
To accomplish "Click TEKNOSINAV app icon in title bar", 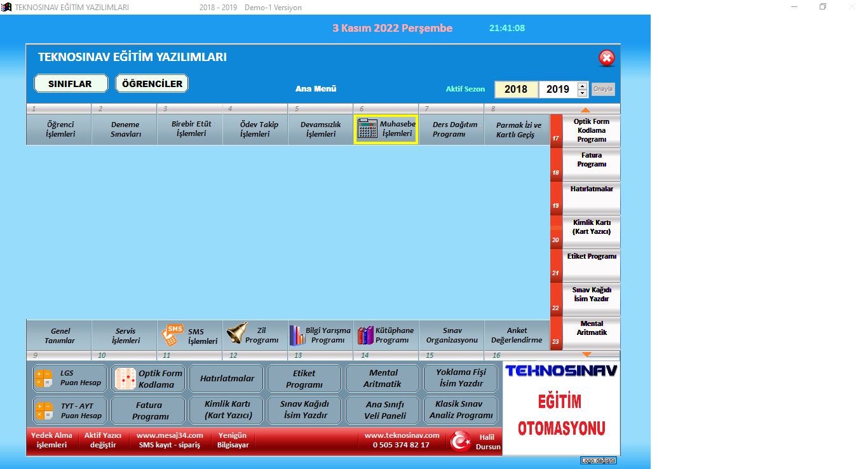I will 6,7.
